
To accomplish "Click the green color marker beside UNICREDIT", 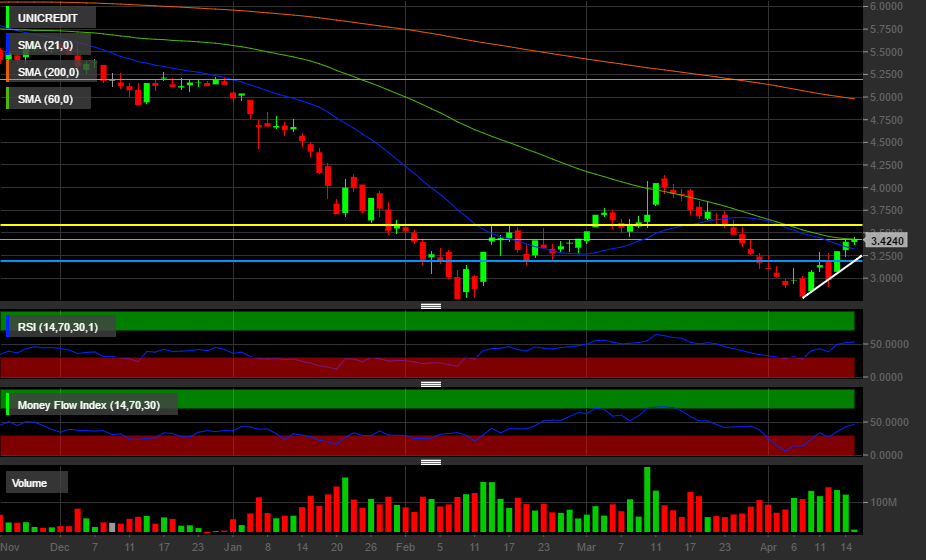I will 9,18.
